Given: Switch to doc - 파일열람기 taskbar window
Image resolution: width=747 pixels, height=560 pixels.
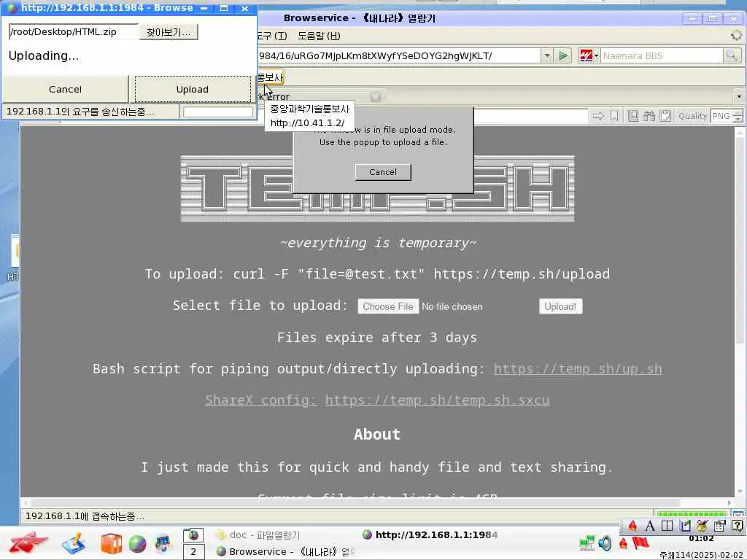Looking at the screenshot, I should click(x=258, y=534).
